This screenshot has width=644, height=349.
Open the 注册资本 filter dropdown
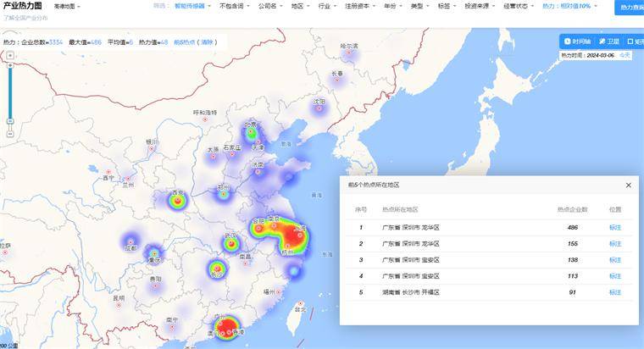[x=359, y=6]
